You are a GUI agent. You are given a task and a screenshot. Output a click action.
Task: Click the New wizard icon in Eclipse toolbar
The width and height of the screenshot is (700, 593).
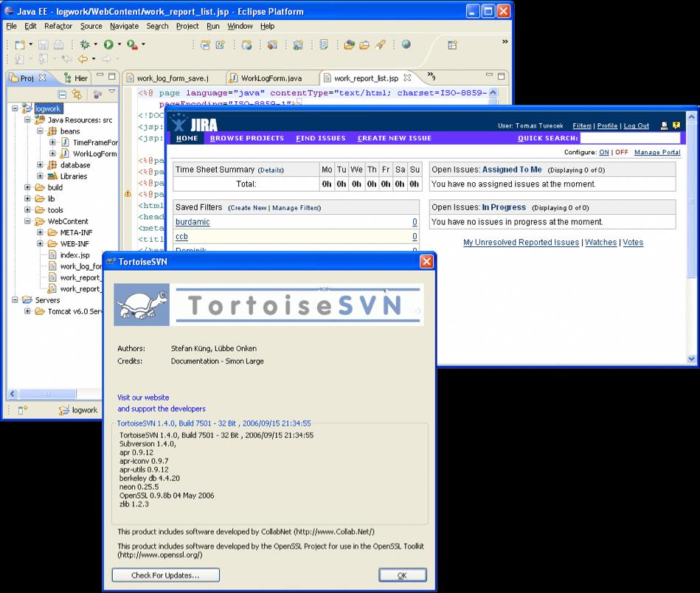point(20,44)
